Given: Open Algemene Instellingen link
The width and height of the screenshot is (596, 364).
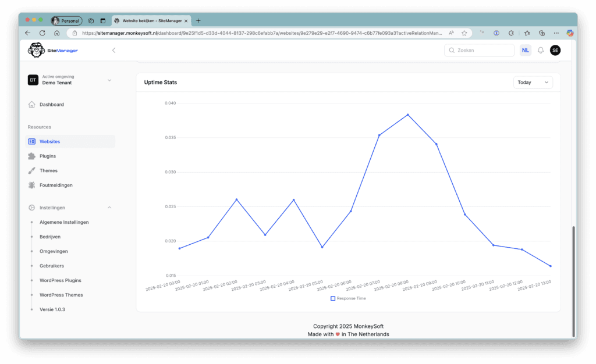Looking at the screenshot, I should [x=64, y=222].
